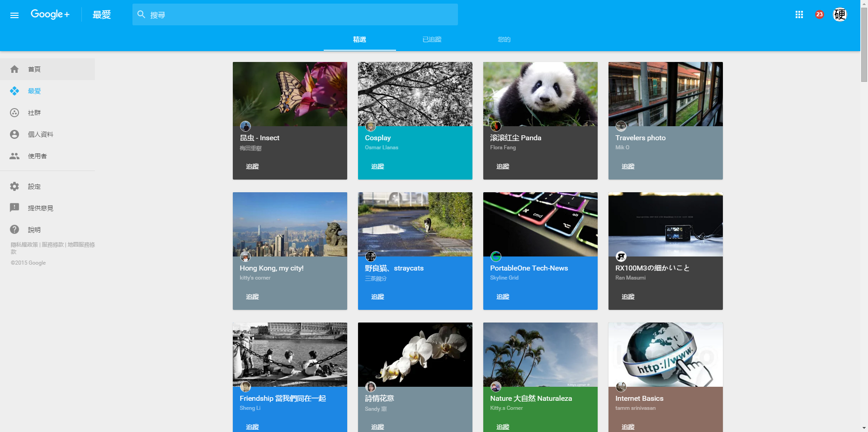
Task: Open the feedback (提供意見) icon
Action: click(14, 208)
